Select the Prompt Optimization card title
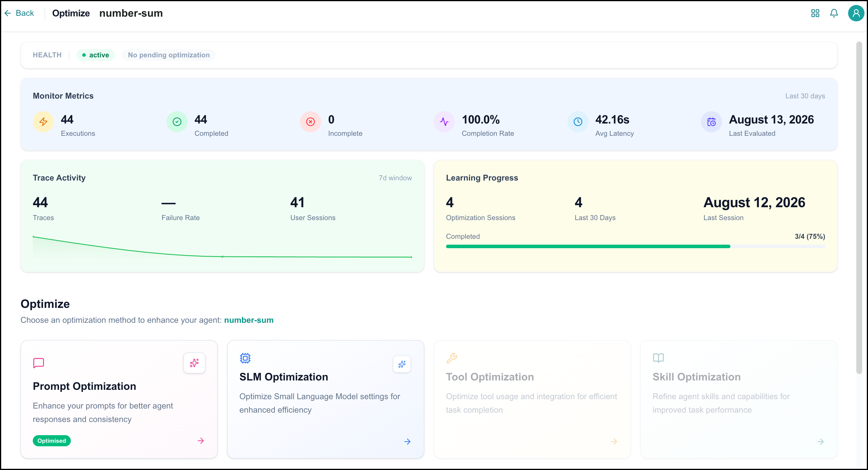Image resolution: width=868 pixels, height=470 pixels. 84,386
